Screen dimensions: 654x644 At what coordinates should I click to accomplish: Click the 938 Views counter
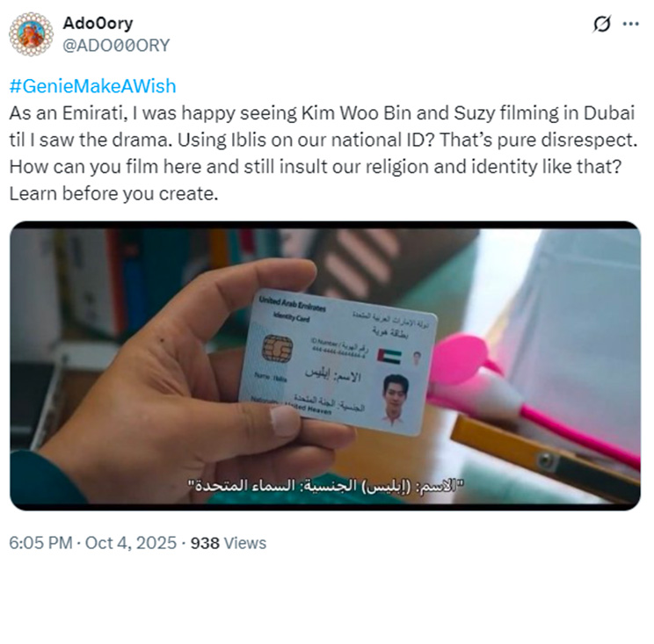point(229,543)
